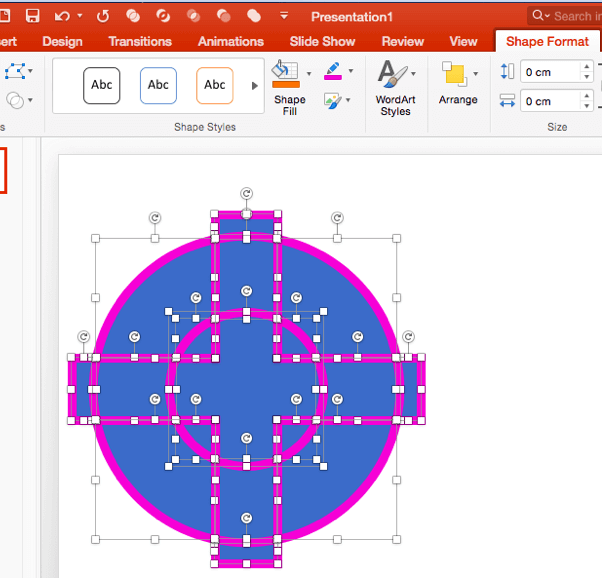Apply the orange-outlined Abc shape style

tap(214, 85)
